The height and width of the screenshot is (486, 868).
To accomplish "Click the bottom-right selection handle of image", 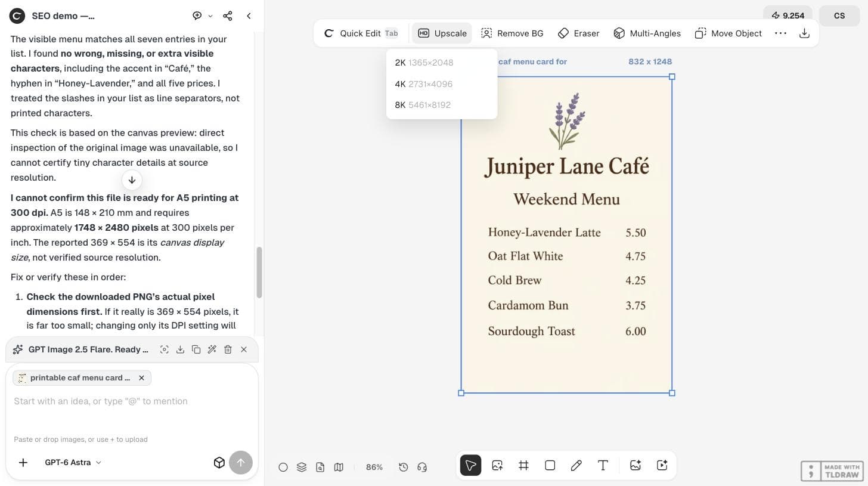I will pos(672,393).
